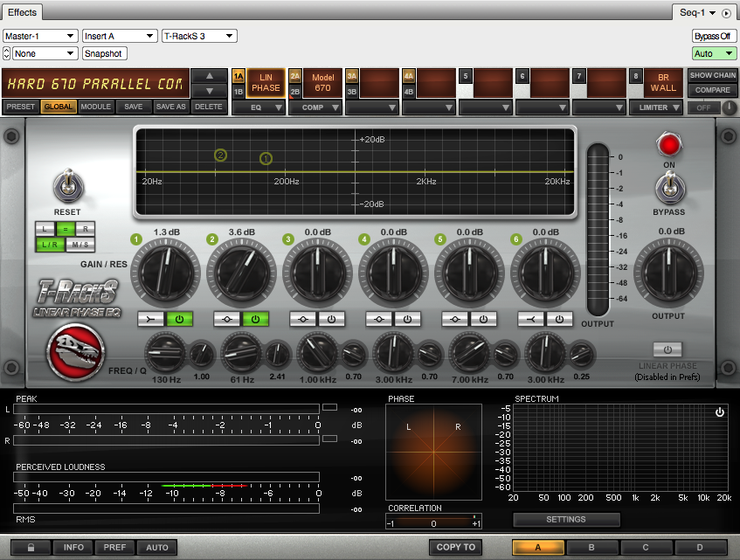Click band 2 frequency knob 61 Hz
The image size is (740, 560).
(242, 353)
